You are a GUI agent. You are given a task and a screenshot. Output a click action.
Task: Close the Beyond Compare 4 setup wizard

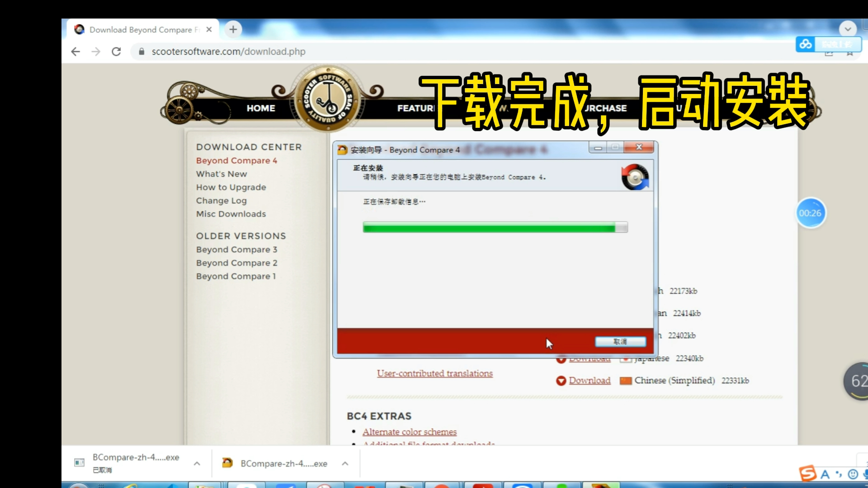(639, 147)
